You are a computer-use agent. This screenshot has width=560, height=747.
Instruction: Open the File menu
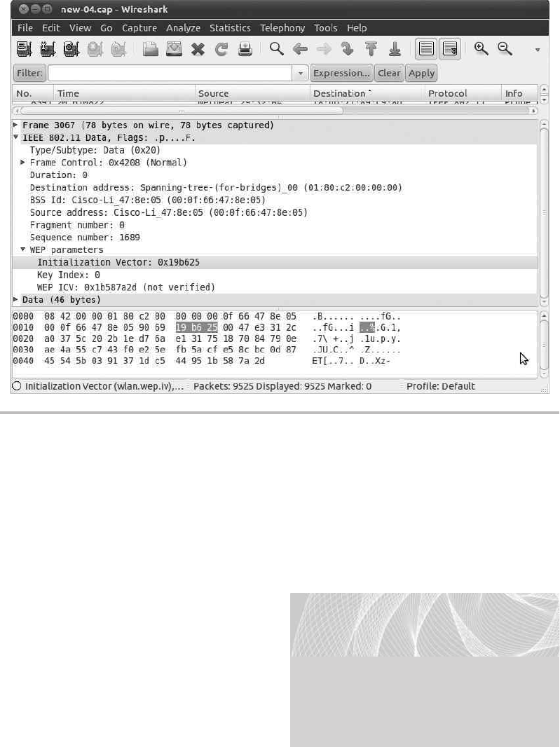[x=25, y=27]
